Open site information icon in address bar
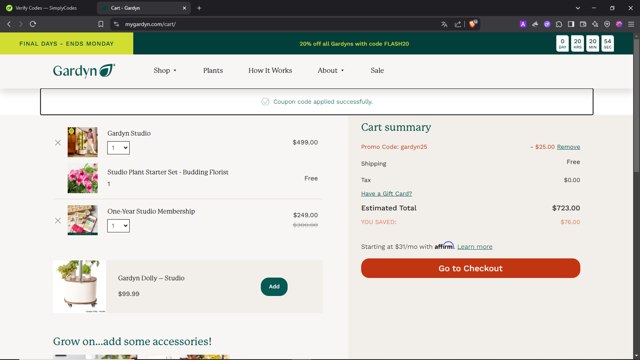The image size is (640, 360). (x=116, y=24)
